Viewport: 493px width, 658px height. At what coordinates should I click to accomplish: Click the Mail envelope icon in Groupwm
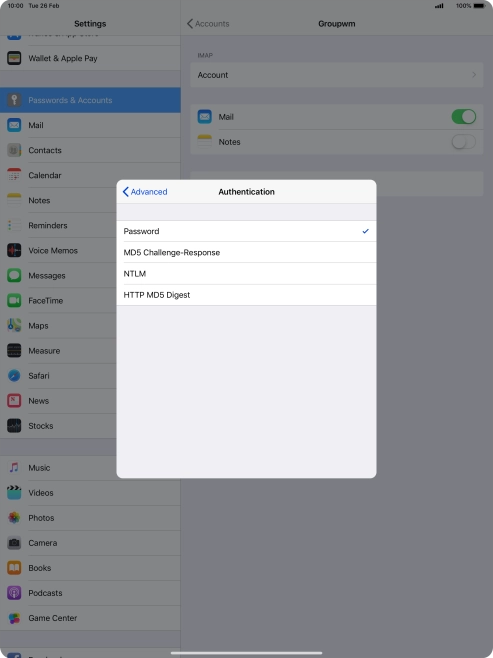coord(205,117)
